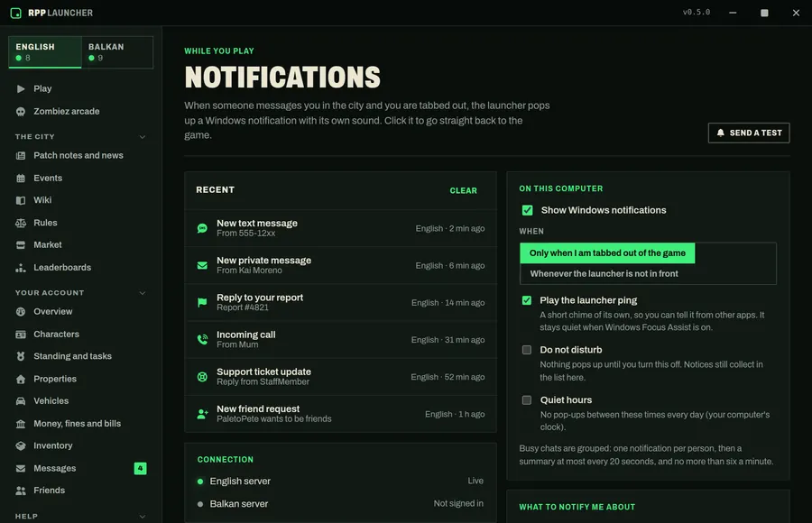This screenshot has width=812, height=523.
Task: Collapse Your Account section chevron
Action: 143,293
